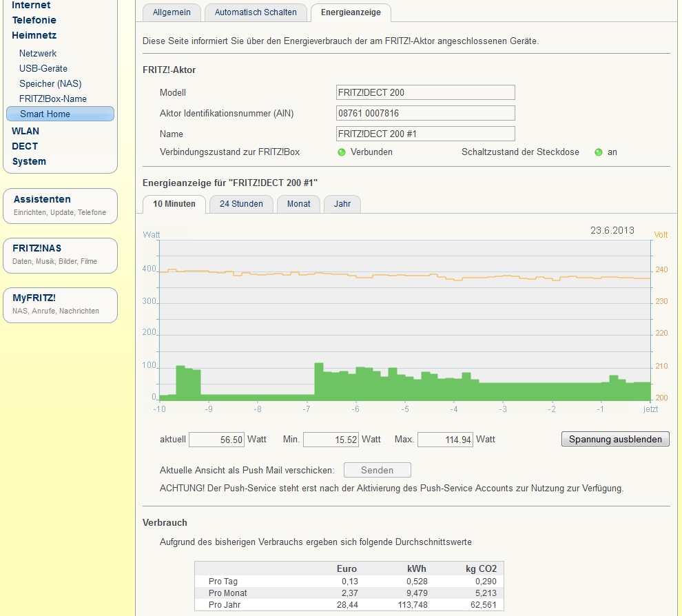Click the Pro Monat Euro value 2,37

(350, 593)
